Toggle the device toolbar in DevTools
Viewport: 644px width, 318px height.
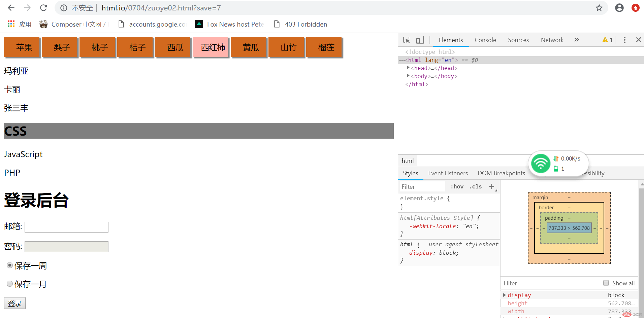click(420, 40)
